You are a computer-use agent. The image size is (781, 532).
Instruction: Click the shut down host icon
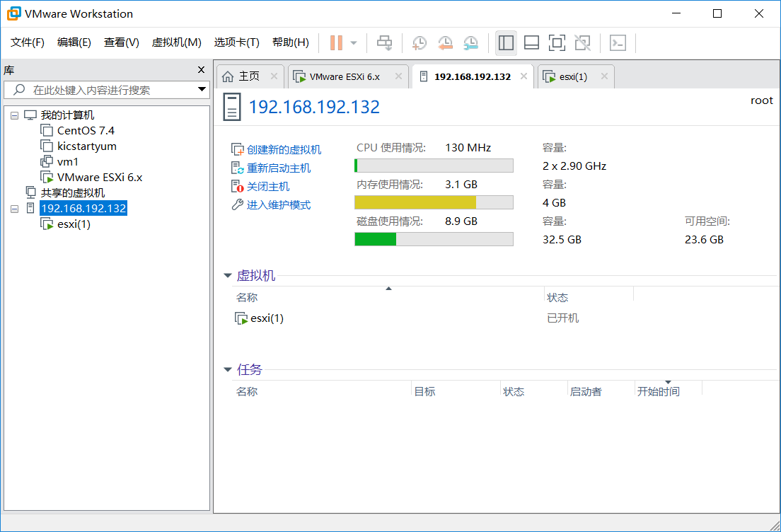(x=238, y=186)
